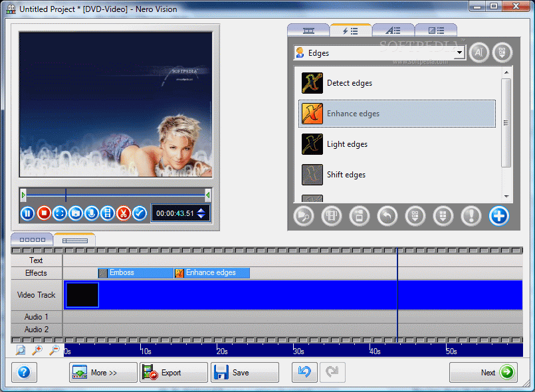
Task: Click the round grid arrow button beside the dropdown
Action: tap(502, 52)
